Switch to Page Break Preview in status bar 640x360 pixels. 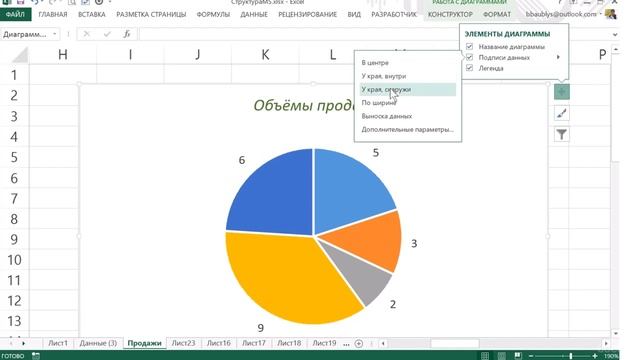click(x=518, y=356)
